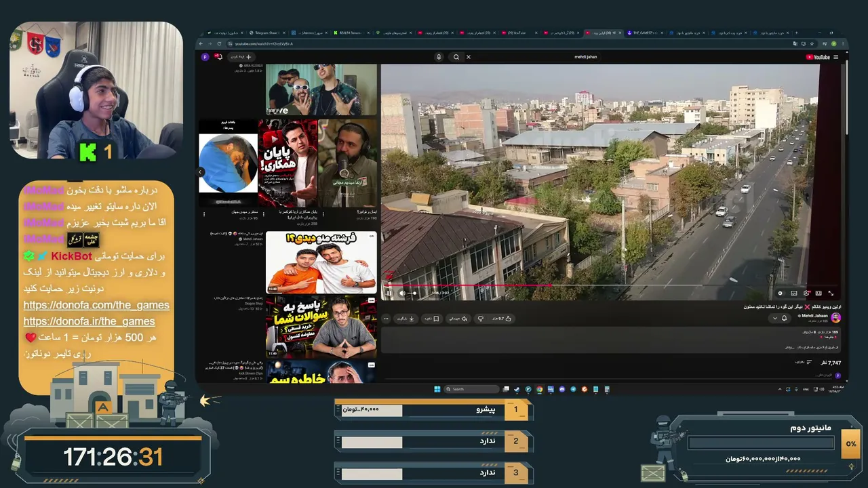868x488 pixels.
Task: Clear the search text with the X
Action: coord(468,57)
